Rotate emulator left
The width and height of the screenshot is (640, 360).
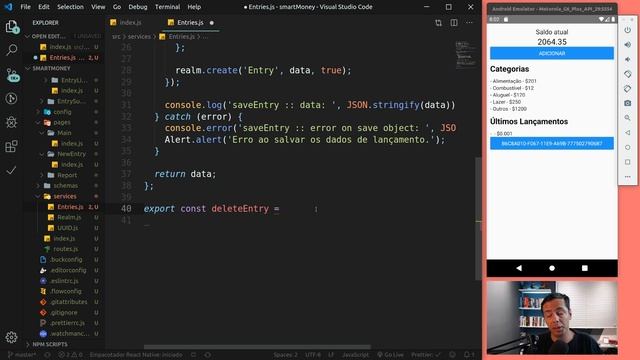click(628, 74)
